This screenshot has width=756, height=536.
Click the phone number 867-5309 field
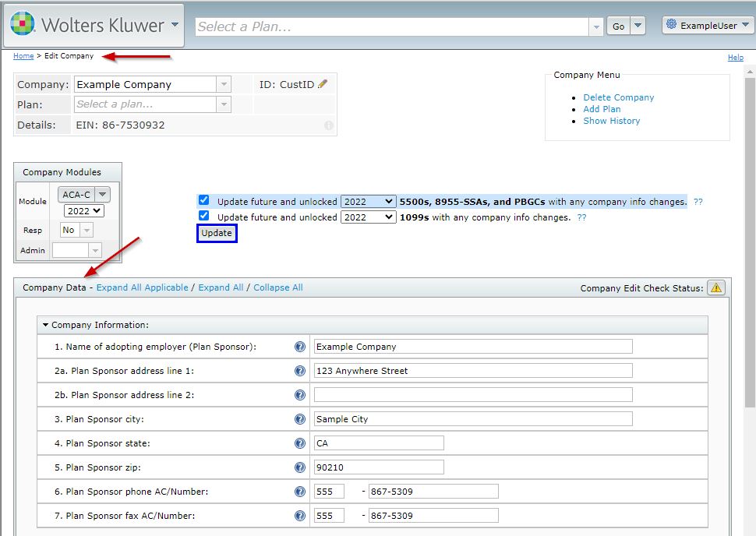coord(433,491)
